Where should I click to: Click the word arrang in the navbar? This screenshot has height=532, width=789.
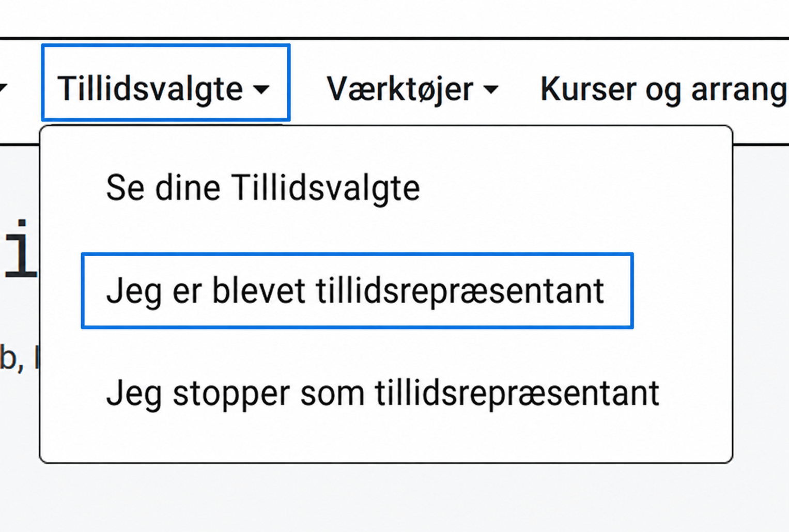739,90
